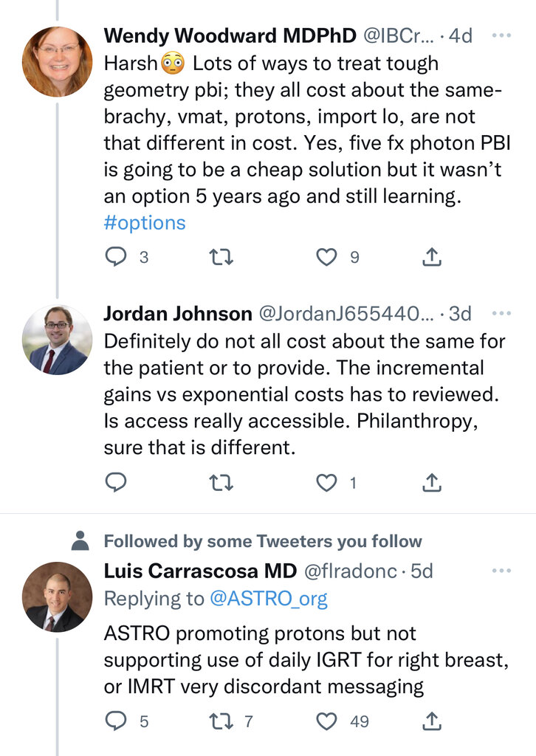Reply to Wendy Woodward's tweet
The width and height of the screenshot is (536, 756).
click(116, 257)
